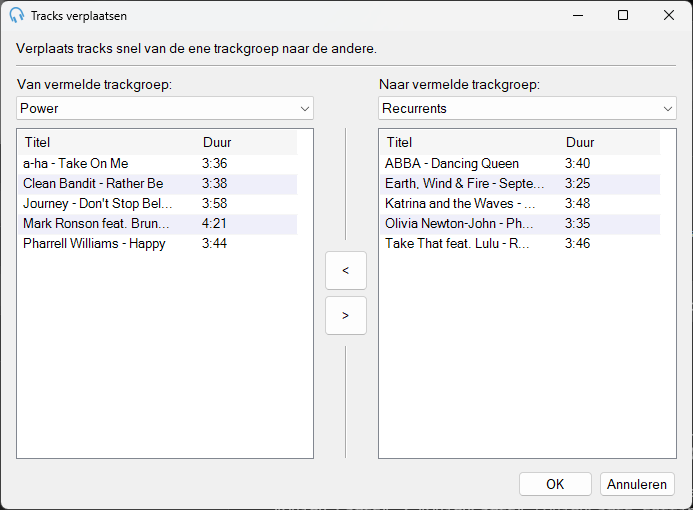The height and width of the screenshot is (510, 693).
Task: Click duration 3:36 in the Power list
Action: [214, 164]
